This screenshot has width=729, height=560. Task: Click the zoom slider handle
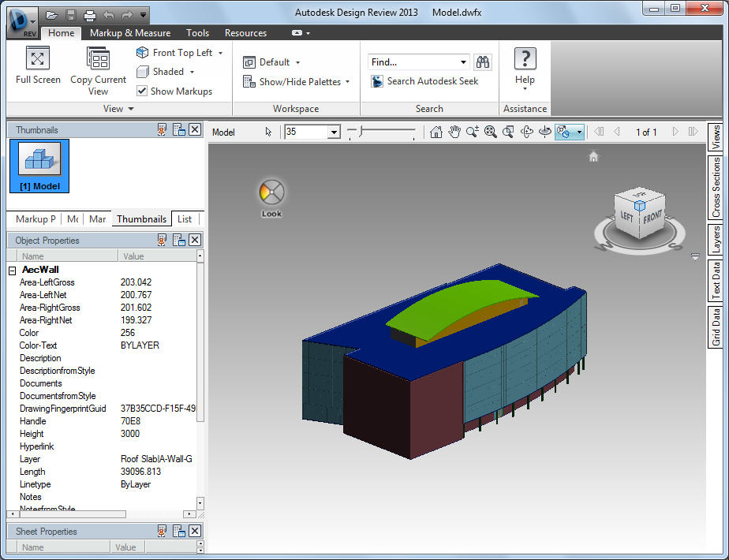(360, 131)
